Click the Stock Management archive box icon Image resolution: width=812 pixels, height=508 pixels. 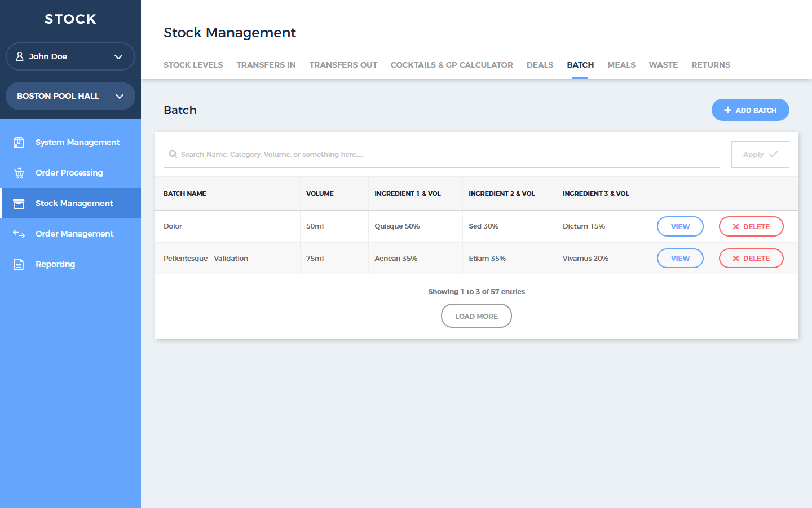19,203
